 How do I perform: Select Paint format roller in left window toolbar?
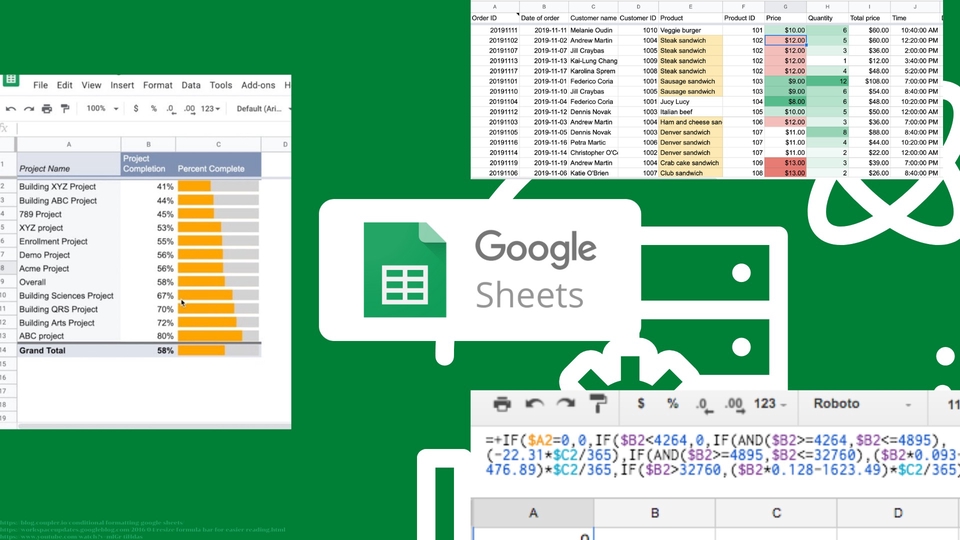65,109
